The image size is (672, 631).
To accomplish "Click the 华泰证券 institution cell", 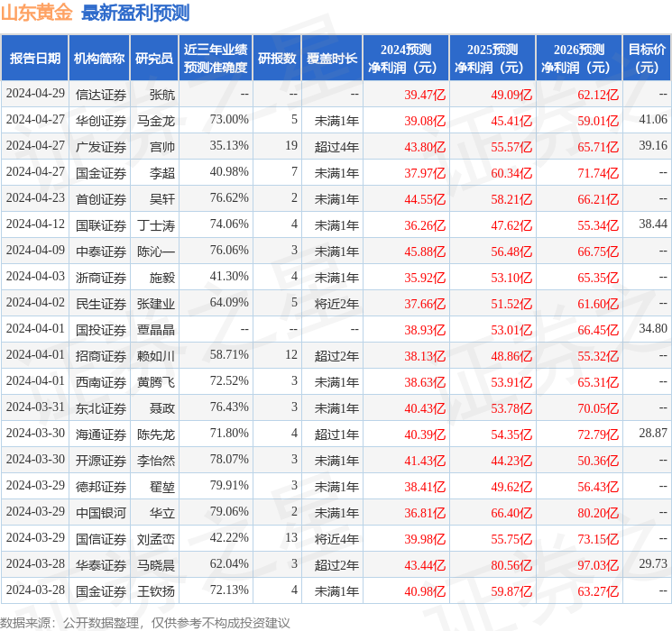I will point(101,565).
